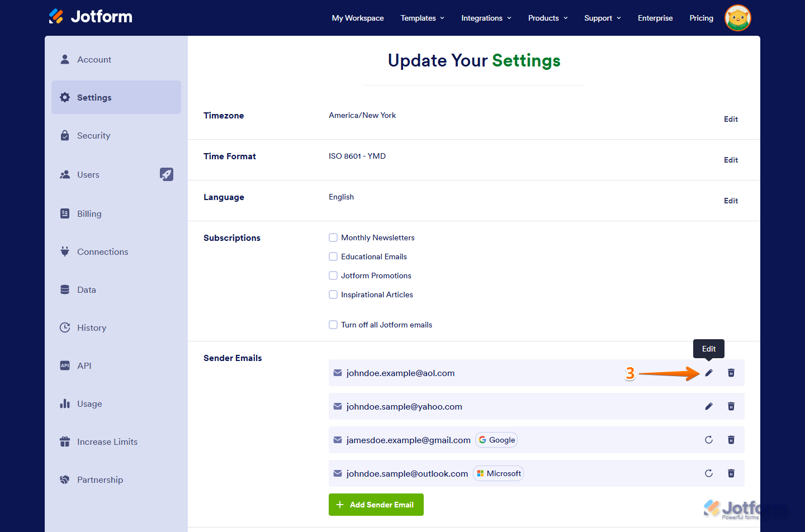Image resolution: width=805 pixels, height=532 pixels.
Task: Delete jamesdoe.example@gmail.com sender email
Action: [731, 440]
